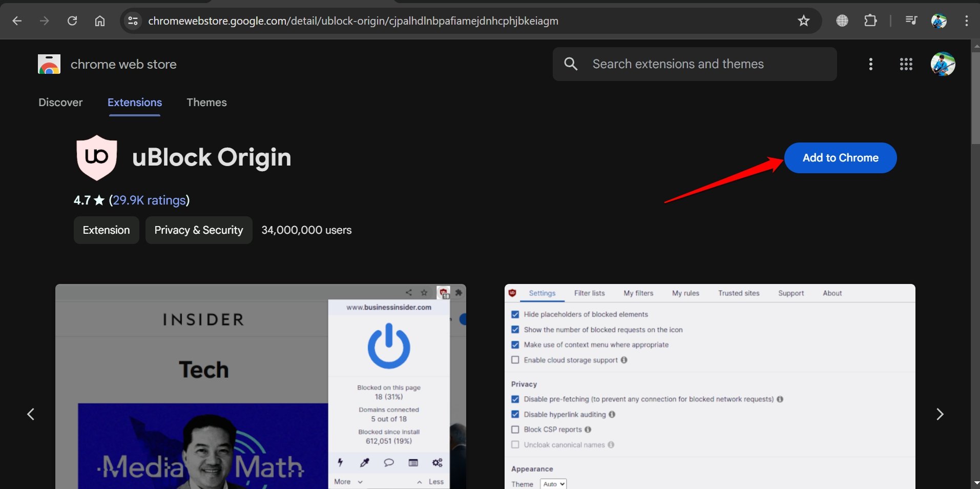Click the dashboard gears icon in popup screenshot
980x489 pixels.
(x=437, y=462)
